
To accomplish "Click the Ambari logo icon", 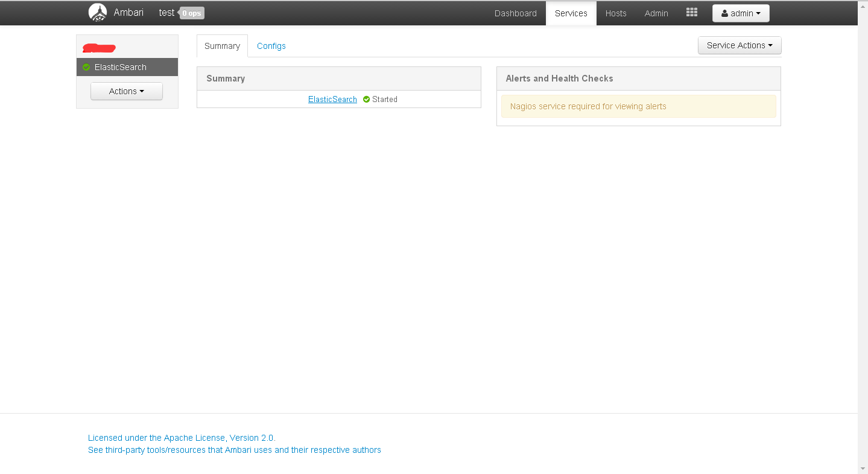I will coord(98,13).
